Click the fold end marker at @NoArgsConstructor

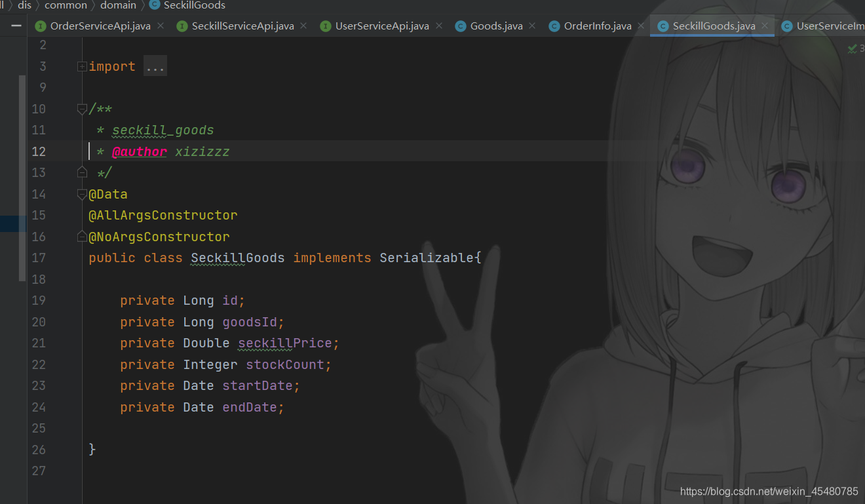point(82,236)
